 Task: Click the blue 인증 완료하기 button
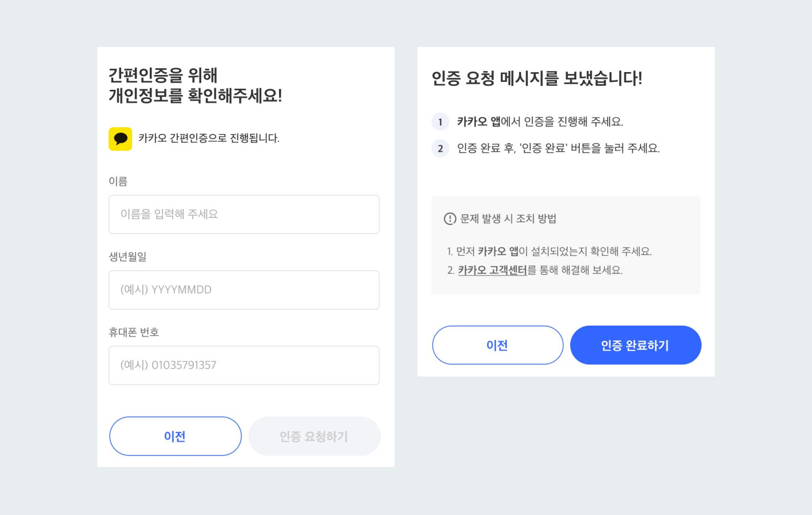coord(635,345)
